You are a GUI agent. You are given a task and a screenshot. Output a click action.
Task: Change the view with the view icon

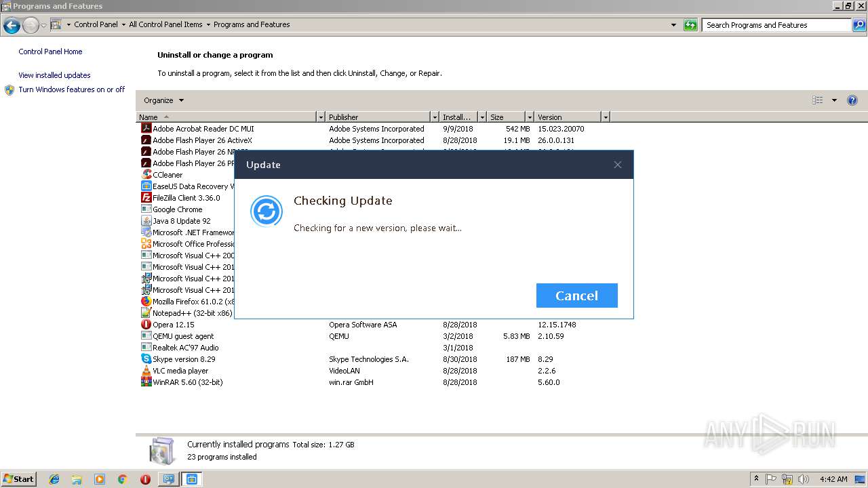[818, 100]
